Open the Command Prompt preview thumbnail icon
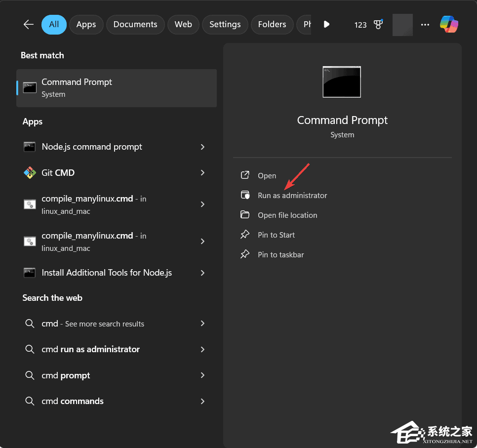The image size is (477, 448). click(x=342, y=81)
